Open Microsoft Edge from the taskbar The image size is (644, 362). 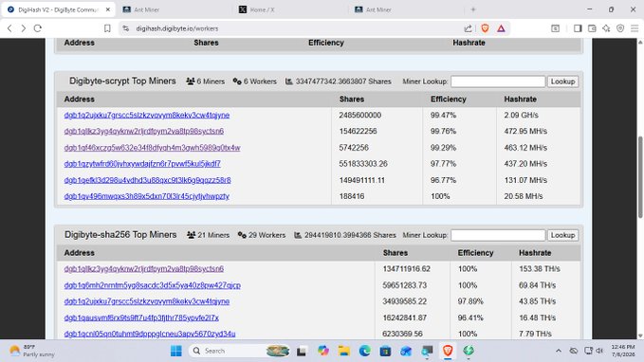(x=365, y=351)
